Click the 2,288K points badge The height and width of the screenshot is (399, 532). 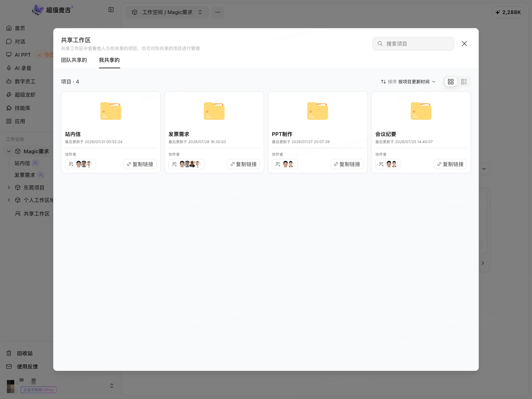click(508, 12)
